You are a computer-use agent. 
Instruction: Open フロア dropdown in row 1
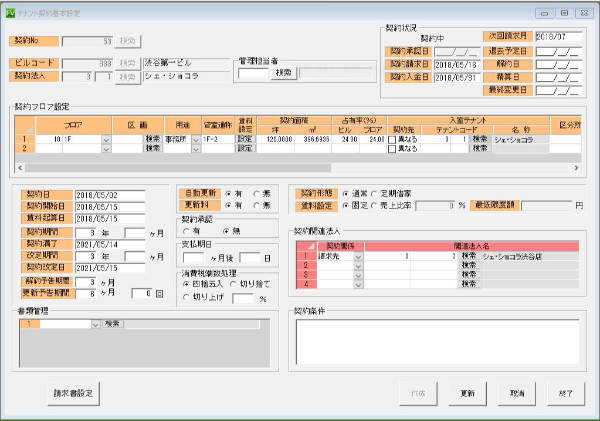click(x=106, y=140)
